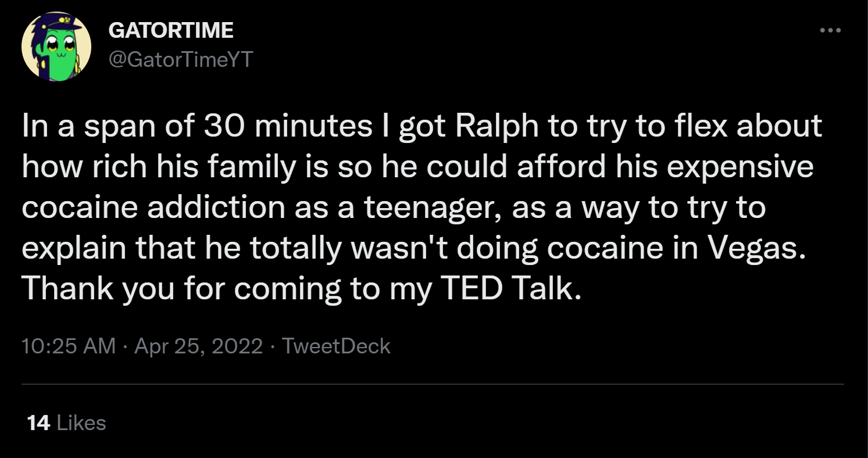View who liked via 14 Likes
868x458 pixels.
(x=67, y=423)
